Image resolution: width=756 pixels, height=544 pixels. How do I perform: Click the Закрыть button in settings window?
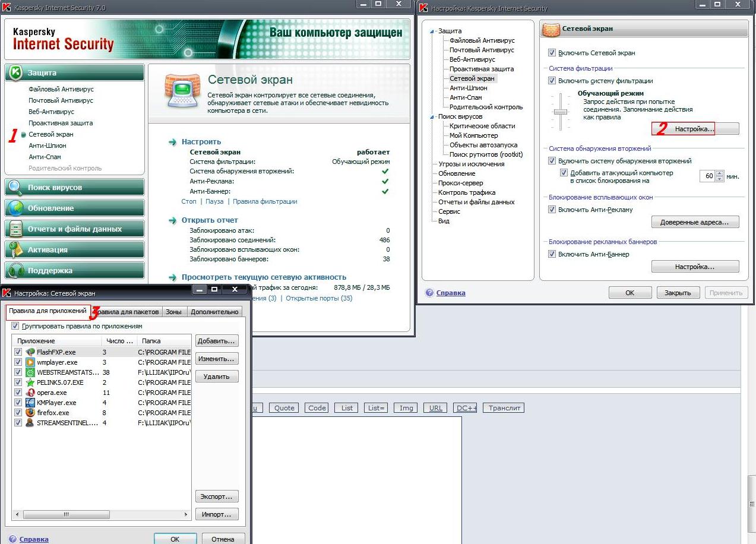click(x=678, y=293)
